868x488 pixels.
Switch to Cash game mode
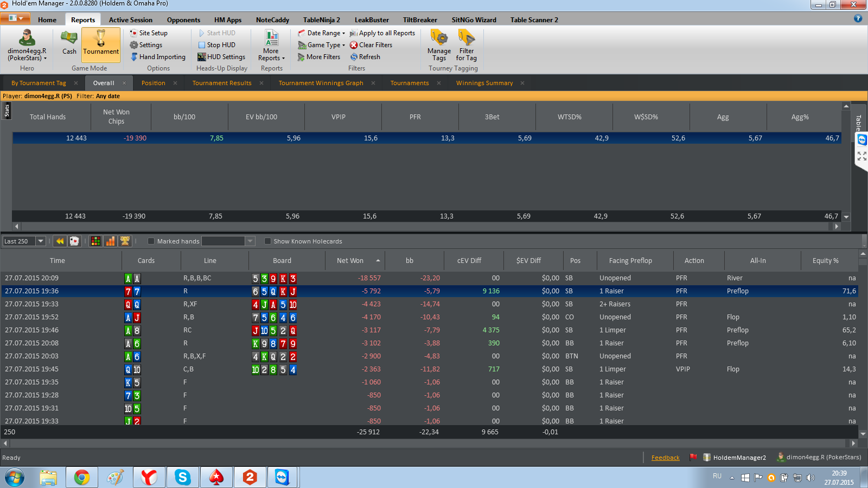(x=69, y=43)
